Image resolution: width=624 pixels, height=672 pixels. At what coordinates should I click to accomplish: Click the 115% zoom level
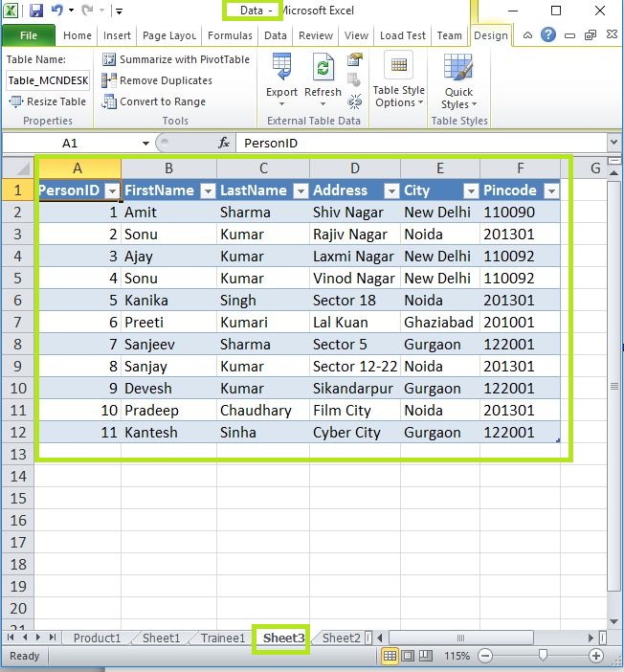point(457,656)
